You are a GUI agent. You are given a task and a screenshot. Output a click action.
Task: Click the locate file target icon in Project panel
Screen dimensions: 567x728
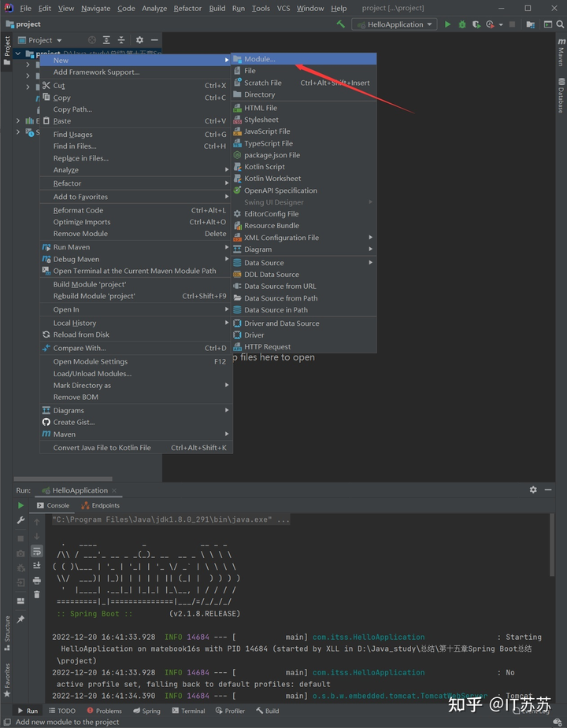tap(92, 40)
